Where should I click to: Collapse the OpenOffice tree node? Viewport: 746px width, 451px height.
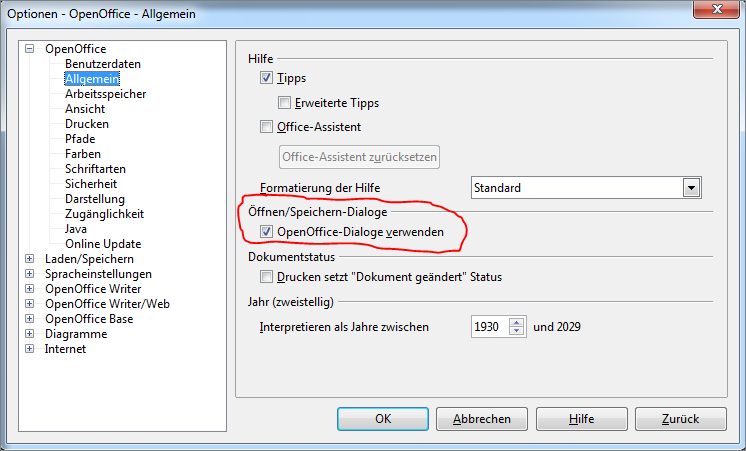coord(29,49)
